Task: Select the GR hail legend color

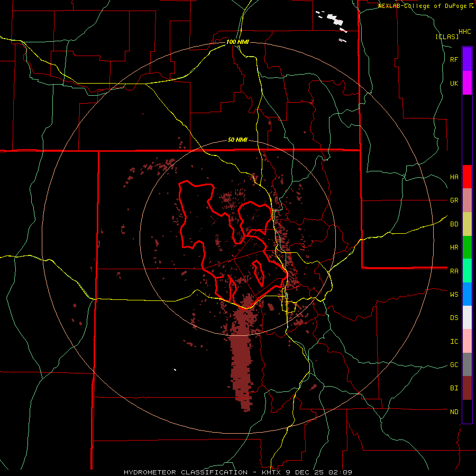Action: [x=467, y=200]
